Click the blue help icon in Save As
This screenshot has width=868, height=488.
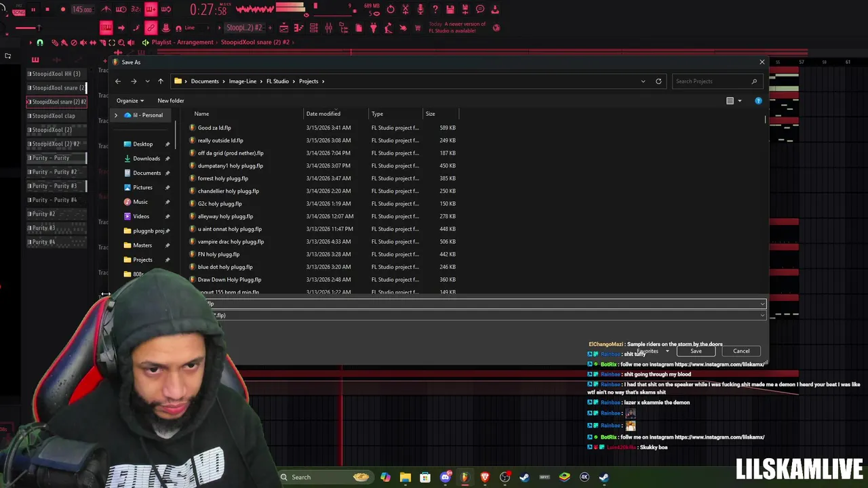coord(758,101)
